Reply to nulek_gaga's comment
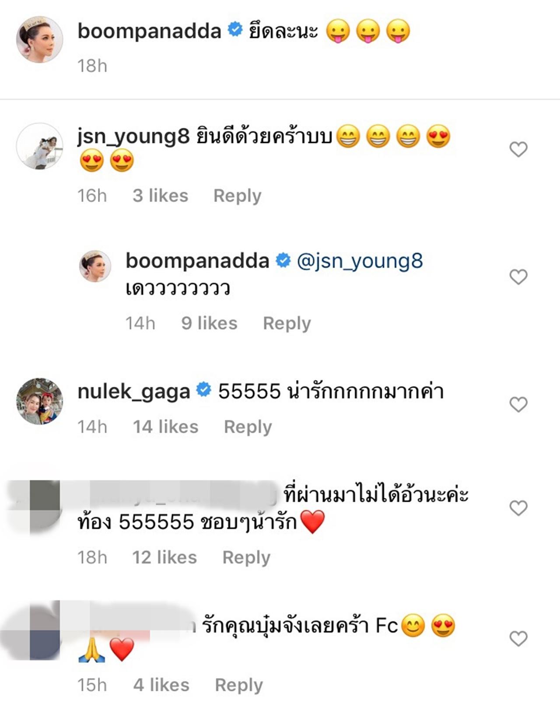 coord(248,427)
